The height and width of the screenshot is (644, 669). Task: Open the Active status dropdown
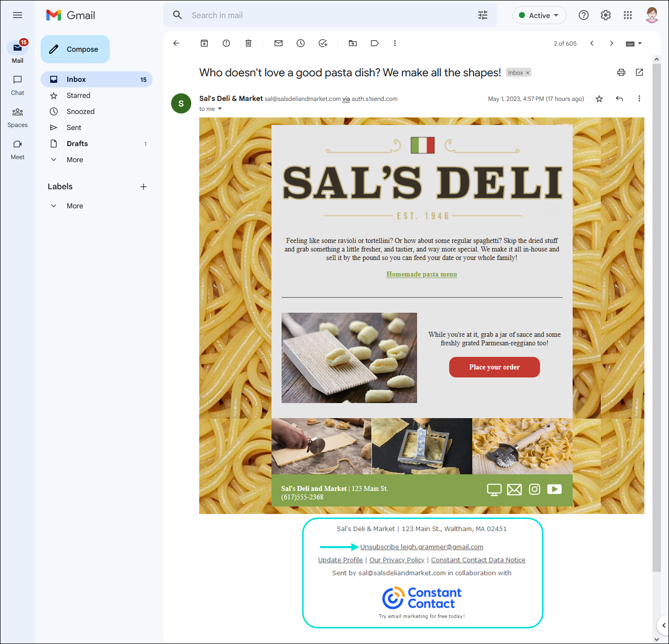click(540, 15)
